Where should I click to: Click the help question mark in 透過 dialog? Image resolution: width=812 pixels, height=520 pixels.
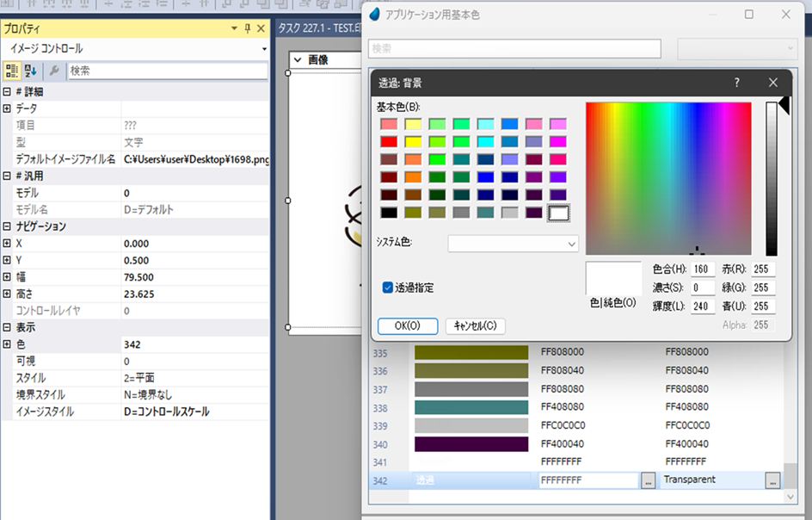736,83
